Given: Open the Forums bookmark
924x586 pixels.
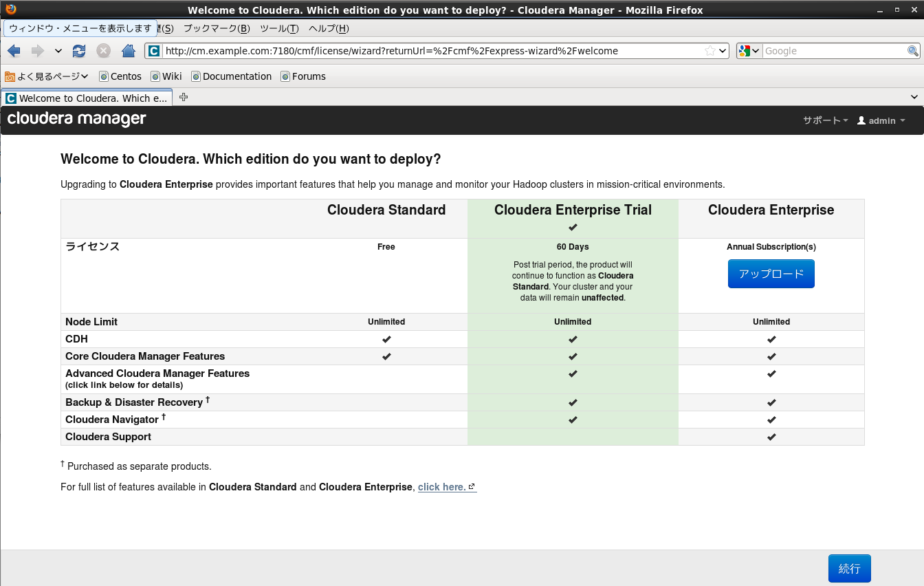Looking at the screenshot, I should pyautogui.click(x=303, y=76).
